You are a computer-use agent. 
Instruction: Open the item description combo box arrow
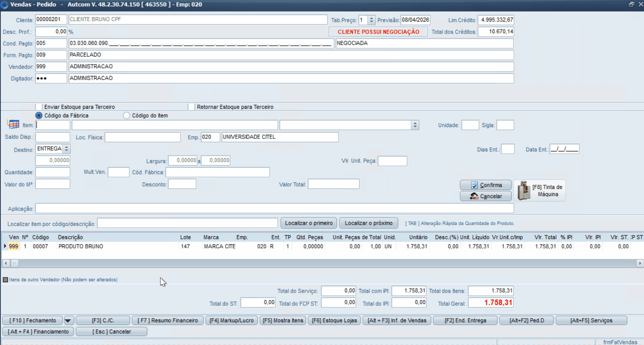(x=415, y=125)
